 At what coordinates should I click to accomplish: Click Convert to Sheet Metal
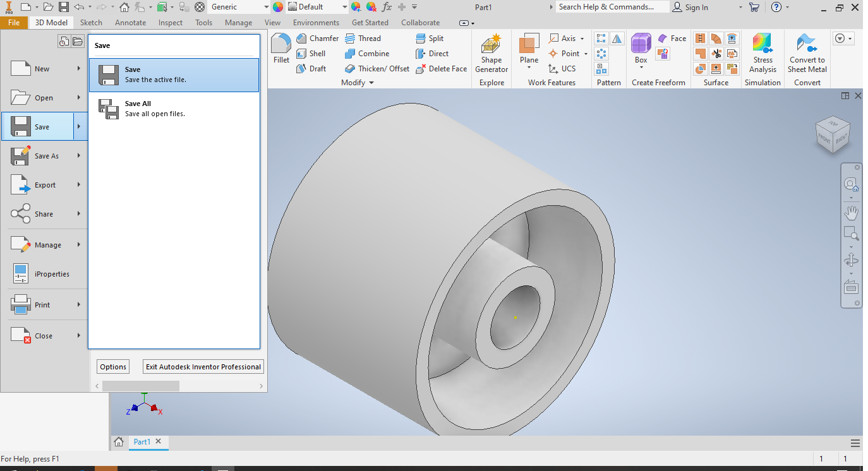807,54
